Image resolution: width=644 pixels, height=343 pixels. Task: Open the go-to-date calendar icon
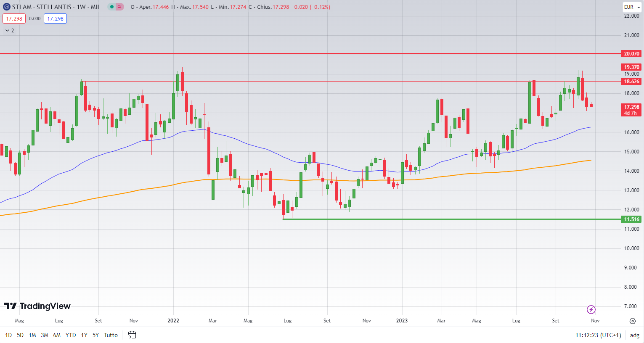point(132,335)
